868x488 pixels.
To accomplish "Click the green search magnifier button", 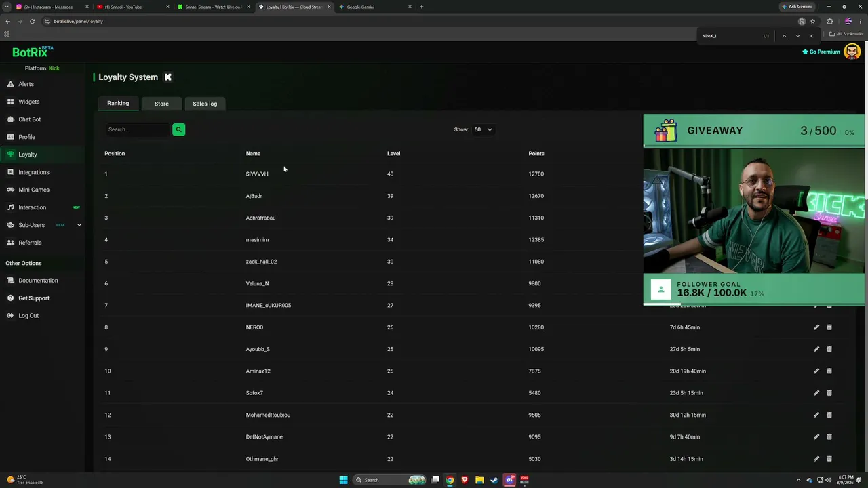I will click(178, 129).
